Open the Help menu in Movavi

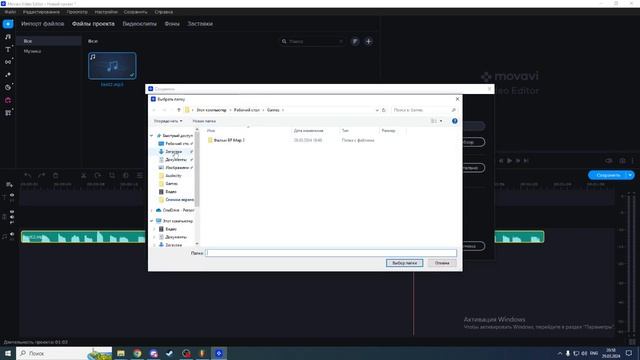tap(164, 12)
